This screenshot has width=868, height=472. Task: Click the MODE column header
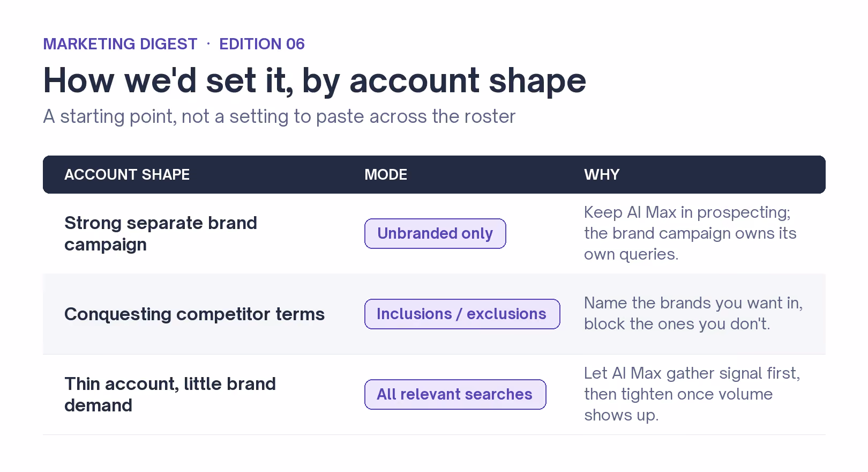coord(386,174)
